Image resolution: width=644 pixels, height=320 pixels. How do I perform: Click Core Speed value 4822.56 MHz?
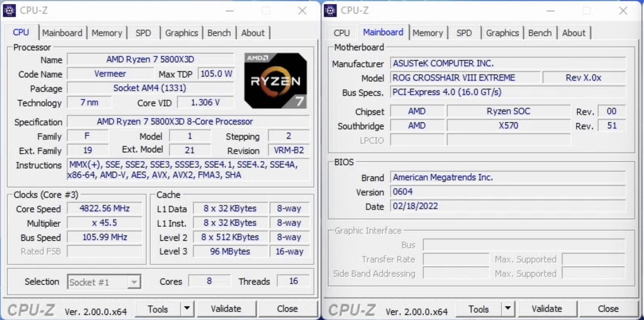[x=105, y=208]
